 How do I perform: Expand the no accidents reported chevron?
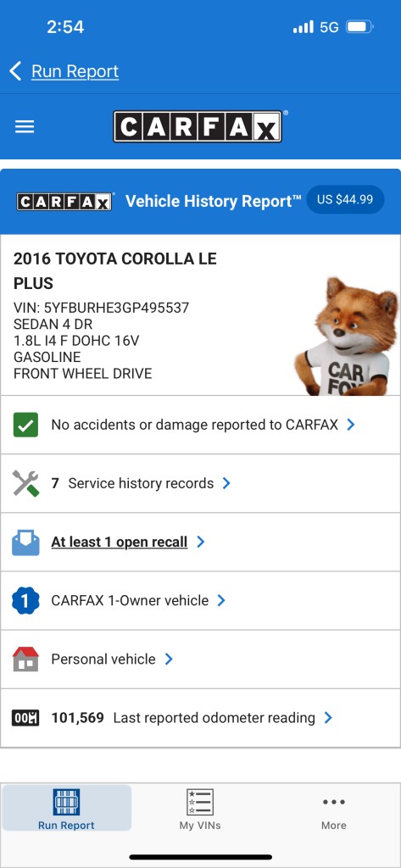pyautogui.click(x=351, y=425)
